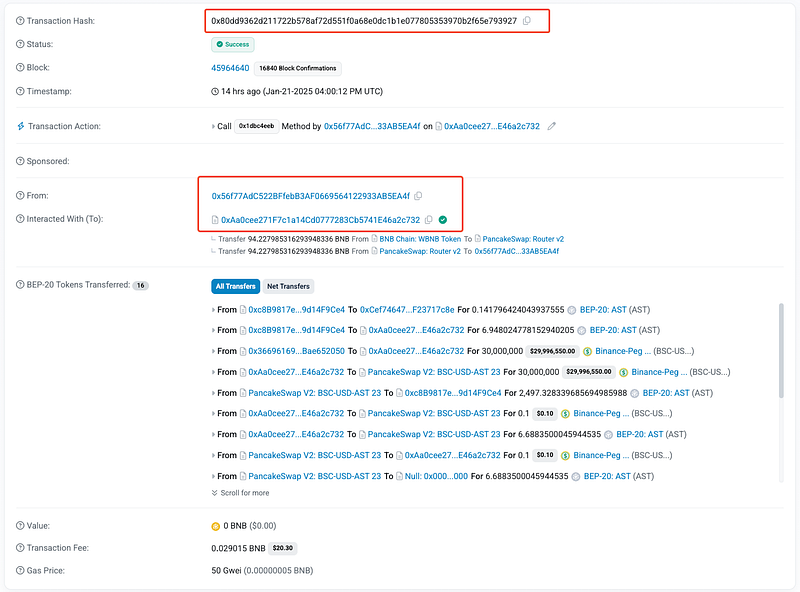Copy the Interacted With contract address
Viewport: 800px width, 592px height.
[429, 219]
